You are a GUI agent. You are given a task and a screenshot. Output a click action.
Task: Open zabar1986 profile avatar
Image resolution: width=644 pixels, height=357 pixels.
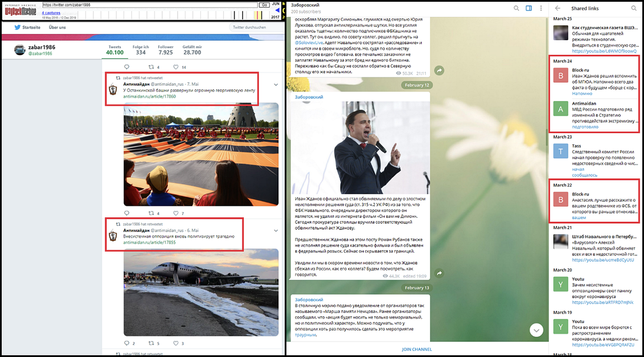20,50
